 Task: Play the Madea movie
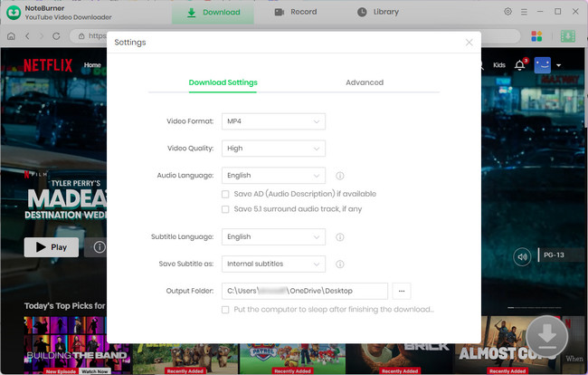tap(52, 247)
